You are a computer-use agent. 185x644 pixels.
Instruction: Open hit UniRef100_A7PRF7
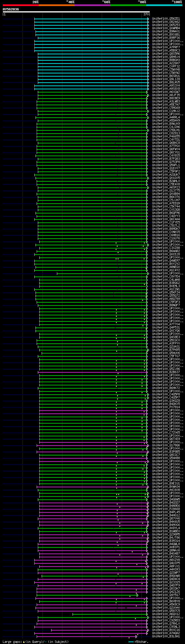[166, 47]
